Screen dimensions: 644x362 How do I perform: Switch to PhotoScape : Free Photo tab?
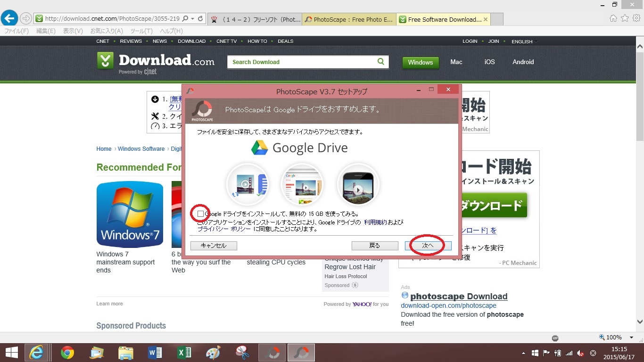pyautogui.click(x=349, y=19)
